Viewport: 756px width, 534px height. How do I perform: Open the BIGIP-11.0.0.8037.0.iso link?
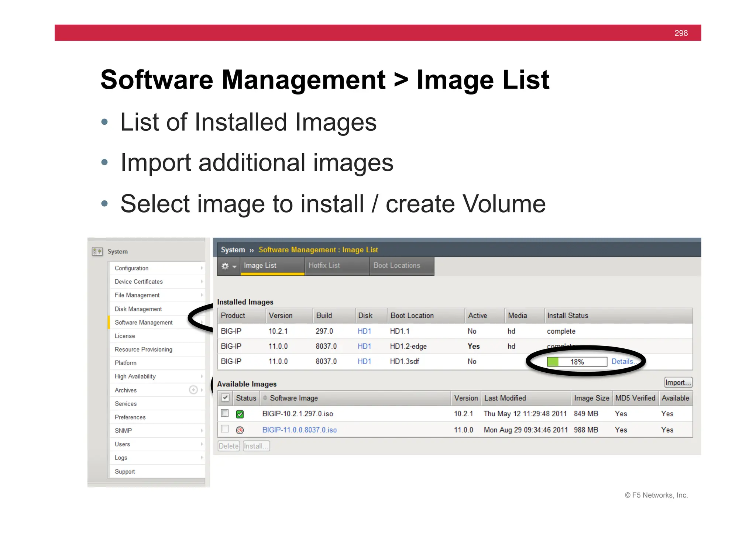pos(299,430)
